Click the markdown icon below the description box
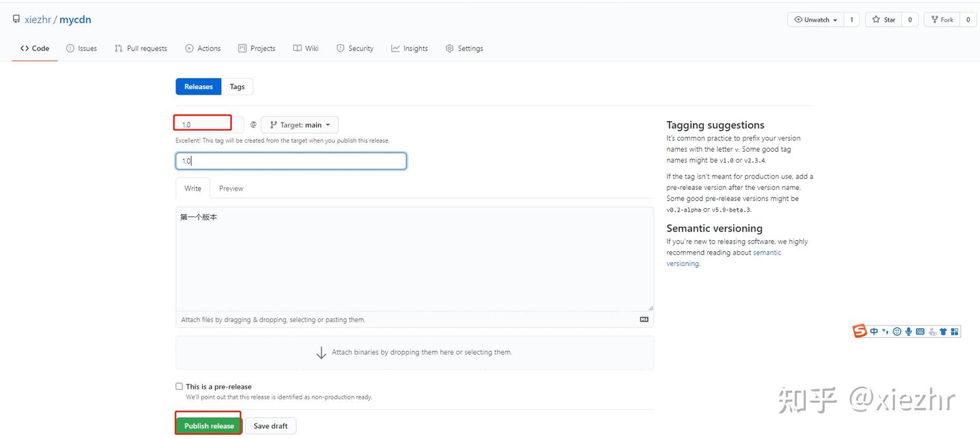 644,319
